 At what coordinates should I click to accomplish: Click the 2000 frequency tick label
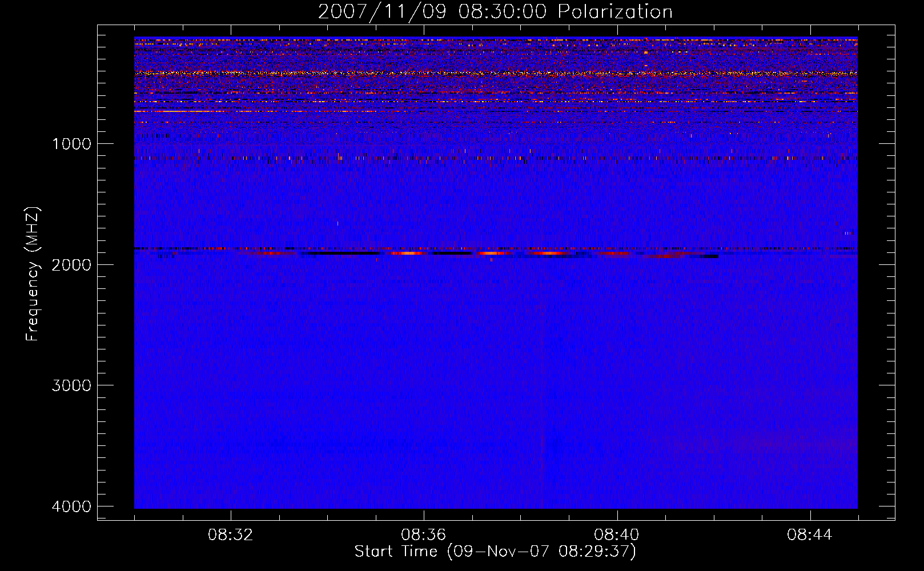click(71, 264)
